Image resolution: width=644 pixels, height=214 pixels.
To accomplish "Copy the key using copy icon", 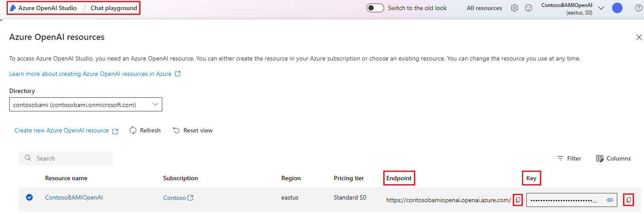I will pos(629,200).
